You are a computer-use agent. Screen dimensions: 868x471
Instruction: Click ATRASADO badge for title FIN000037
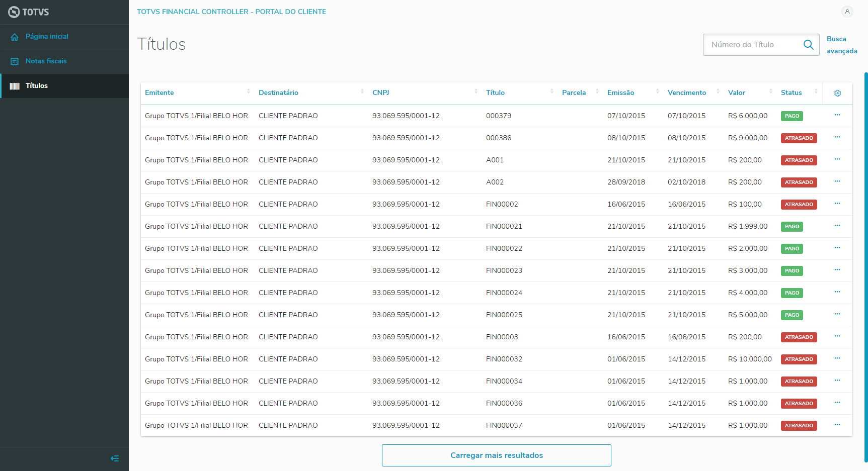click(799, 426)
